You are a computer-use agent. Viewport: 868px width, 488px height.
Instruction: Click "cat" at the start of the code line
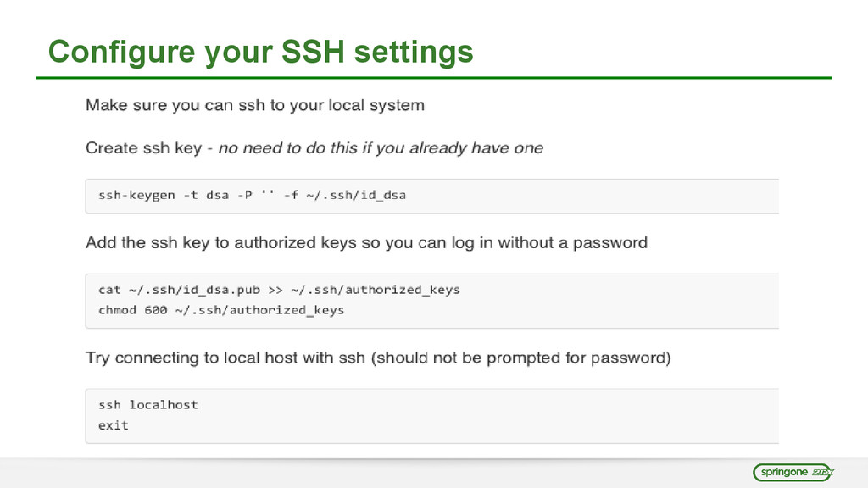click(x=109, y=290)
